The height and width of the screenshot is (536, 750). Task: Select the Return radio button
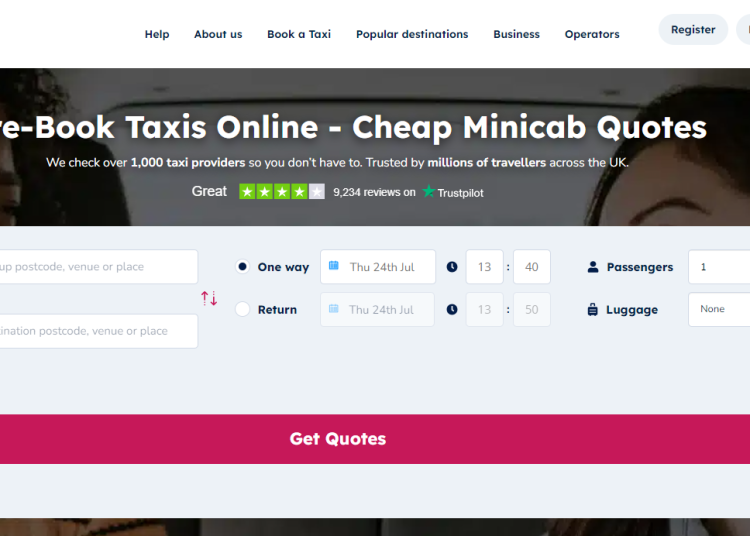243,309
